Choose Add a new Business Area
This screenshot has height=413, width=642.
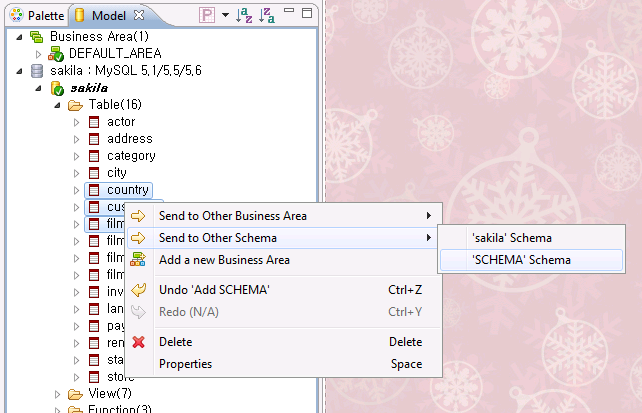point(284,260)
